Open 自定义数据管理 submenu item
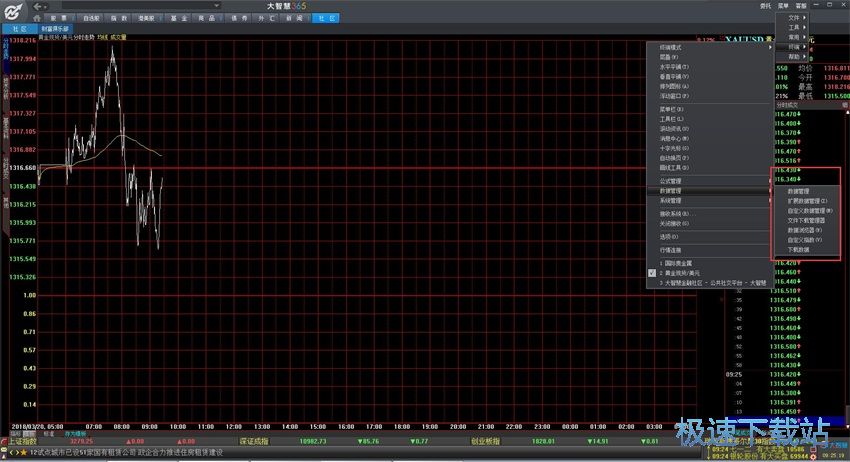The image size is (850, 462). click(806, 211)
